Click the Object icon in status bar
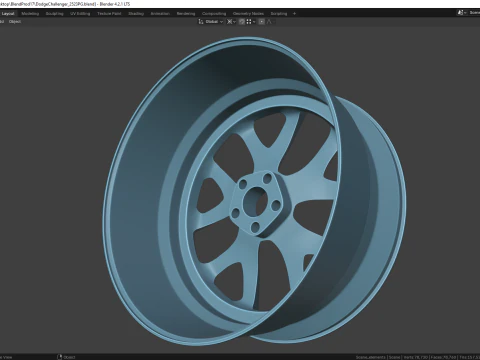This screenshot has height=360, width=480. 60,357
